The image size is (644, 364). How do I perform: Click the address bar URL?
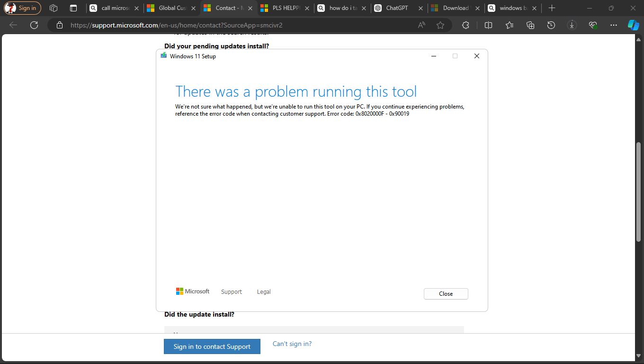pyautogui.click(x=177, y=25)
